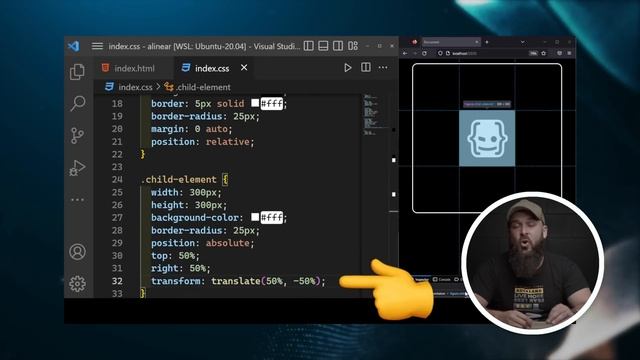This screenshot has height=360, width=640.
Task: Click the 'right: 50%' declaration
Action: (x=181, y=269)
